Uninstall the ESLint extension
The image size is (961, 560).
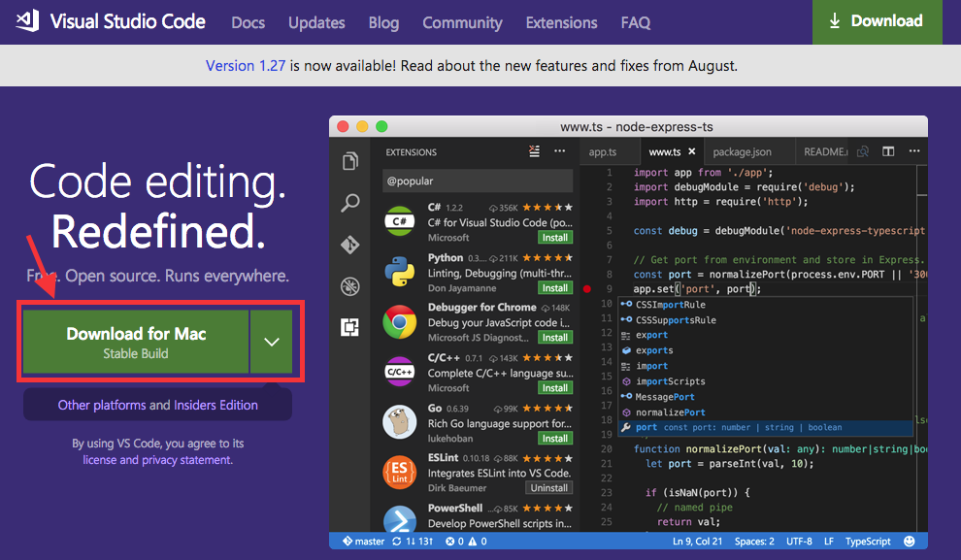point(548,487)
